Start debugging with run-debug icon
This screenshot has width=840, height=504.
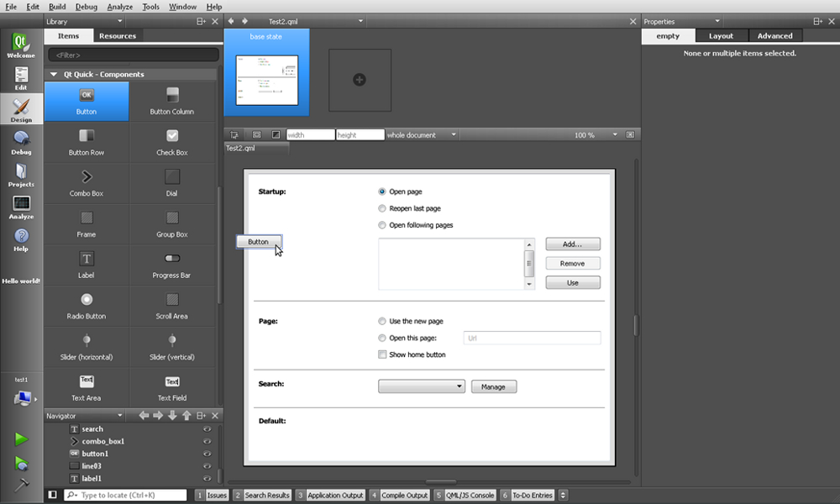[21, 464]
